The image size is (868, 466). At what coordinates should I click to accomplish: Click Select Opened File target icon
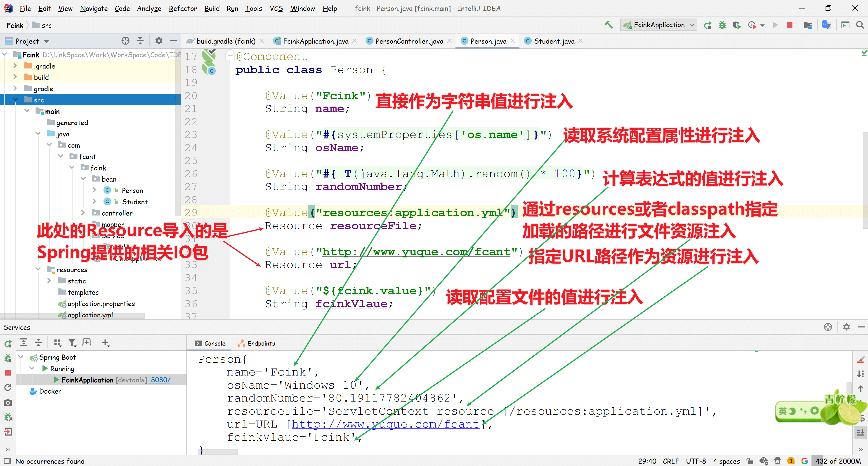tap(125, 41)
